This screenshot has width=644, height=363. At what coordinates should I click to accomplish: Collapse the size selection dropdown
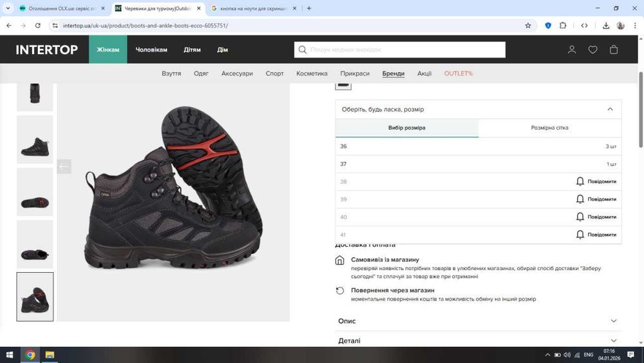pyautogui.click(x=610, y=110)
